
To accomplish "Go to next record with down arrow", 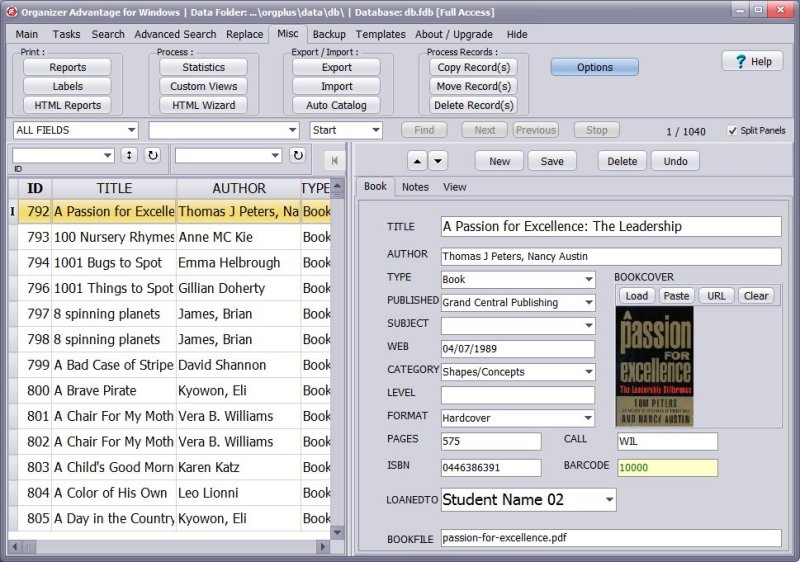I will pos(438,161).
